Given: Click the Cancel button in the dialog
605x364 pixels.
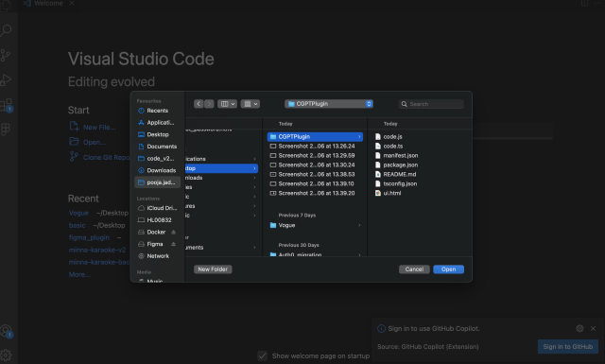Looking at the screenshot, I should tap(414, 269).
